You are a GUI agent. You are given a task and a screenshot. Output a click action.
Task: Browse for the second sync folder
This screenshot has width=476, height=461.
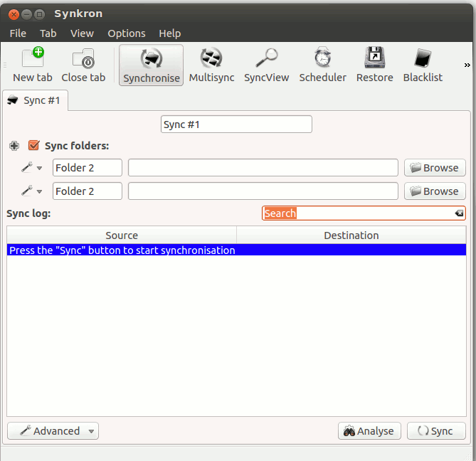tap(435, 191)
